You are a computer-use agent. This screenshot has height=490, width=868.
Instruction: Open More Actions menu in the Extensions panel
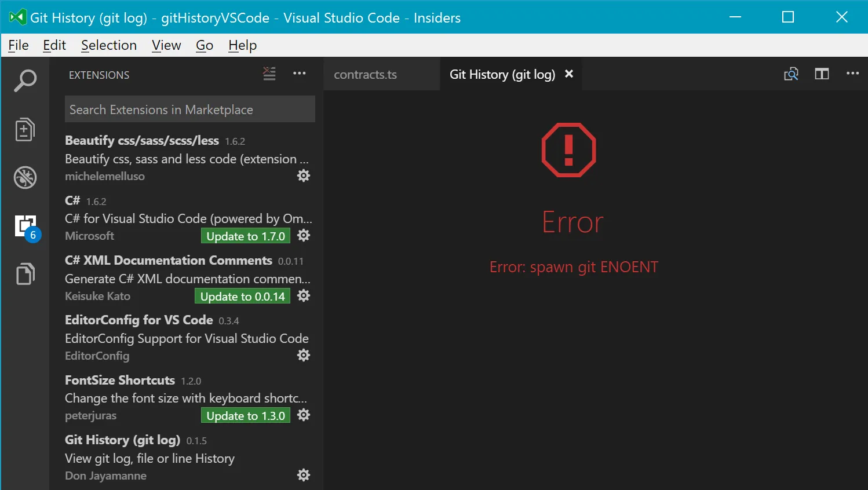[300, 73]
